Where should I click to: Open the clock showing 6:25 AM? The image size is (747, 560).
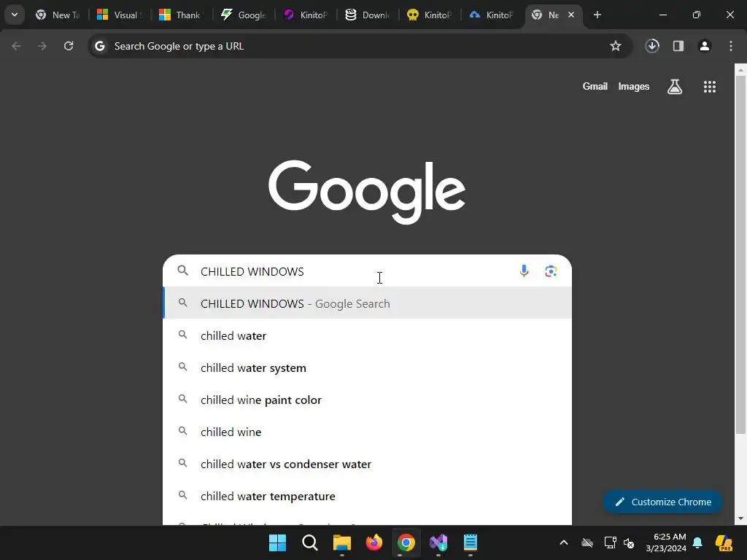pos(666,542)
